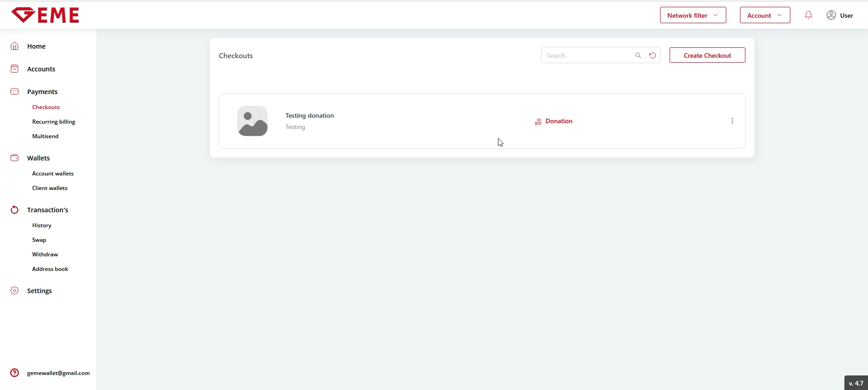Click the gemewallet@gmail.com support link
This screenshot has width=868, height=390.
(x=58, y=373)
